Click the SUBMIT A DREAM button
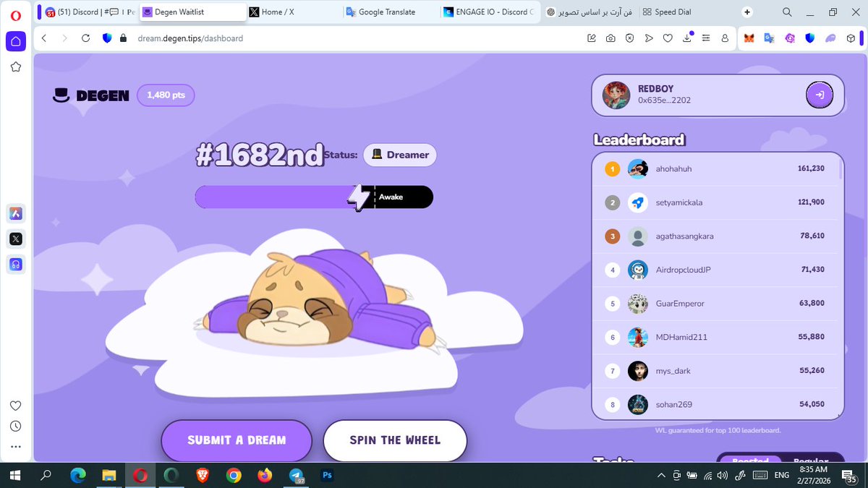The height and width of the screenshot is (488, 868). (x=237, y=440)
